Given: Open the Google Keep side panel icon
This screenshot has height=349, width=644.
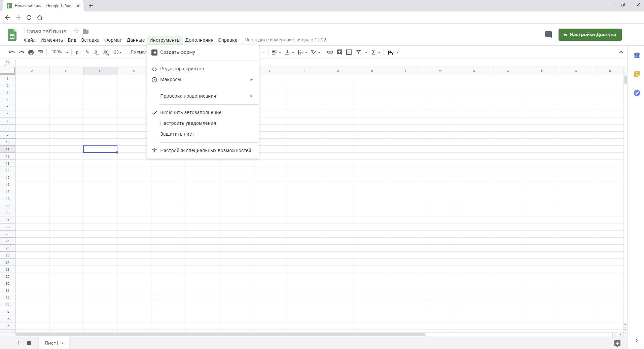Looking at the screenshot, I should 637,74.
